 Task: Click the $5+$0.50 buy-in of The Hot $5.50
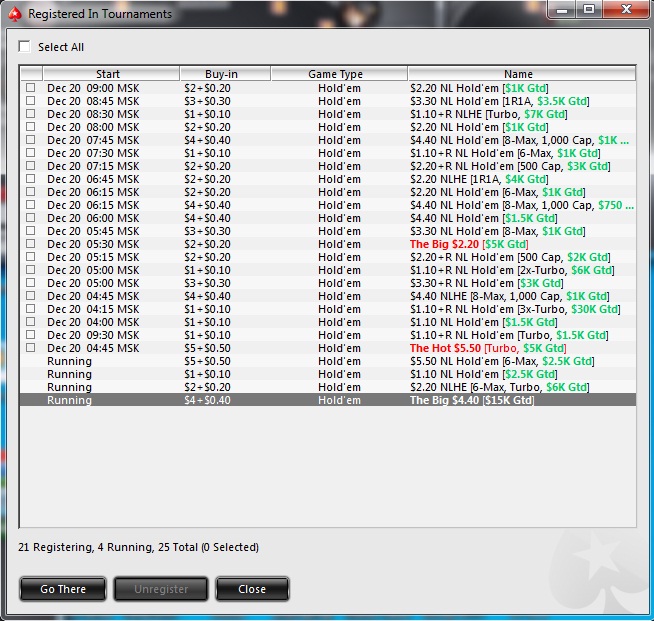207,348
